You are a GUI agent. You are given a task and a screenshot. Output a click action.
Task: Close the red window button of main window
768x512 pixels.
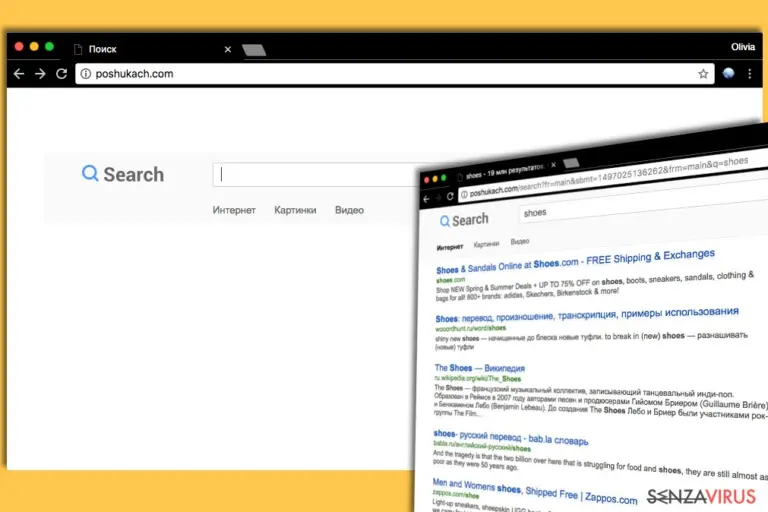tap(19, 47)
